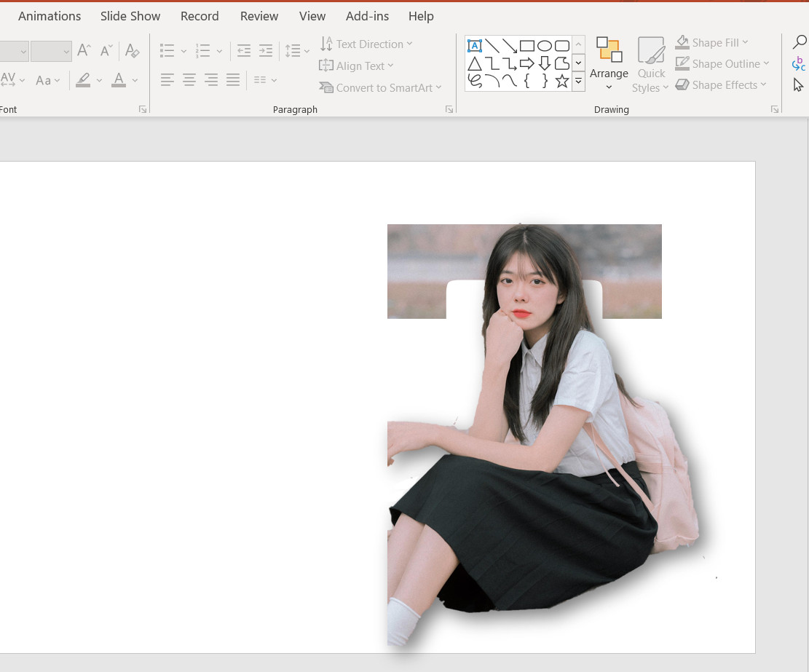809x672 pixels.
Task: Select the straight Line shape
Action: tap(492, 46)
